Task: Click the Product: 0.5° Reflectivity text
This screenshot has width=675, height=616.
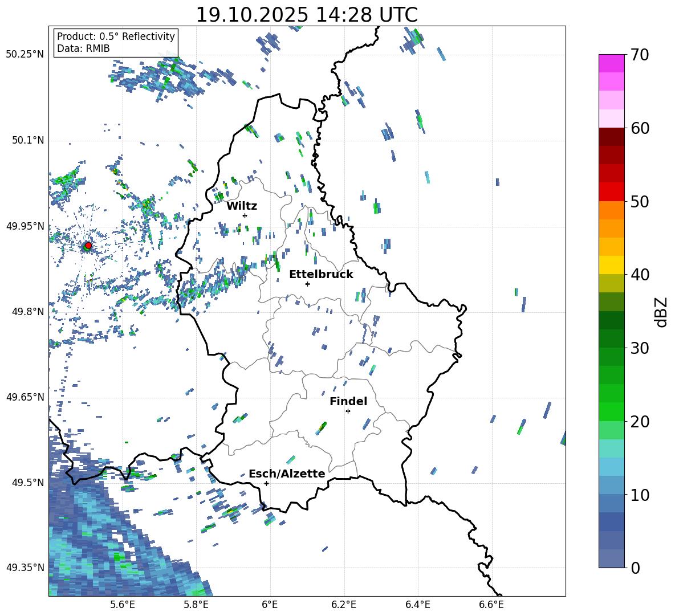Action: [x=116, y=36]
